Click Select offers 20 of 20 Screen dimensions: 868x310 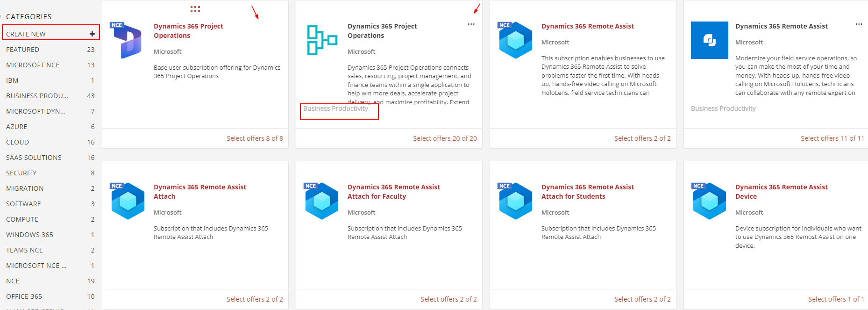[445, 138]
